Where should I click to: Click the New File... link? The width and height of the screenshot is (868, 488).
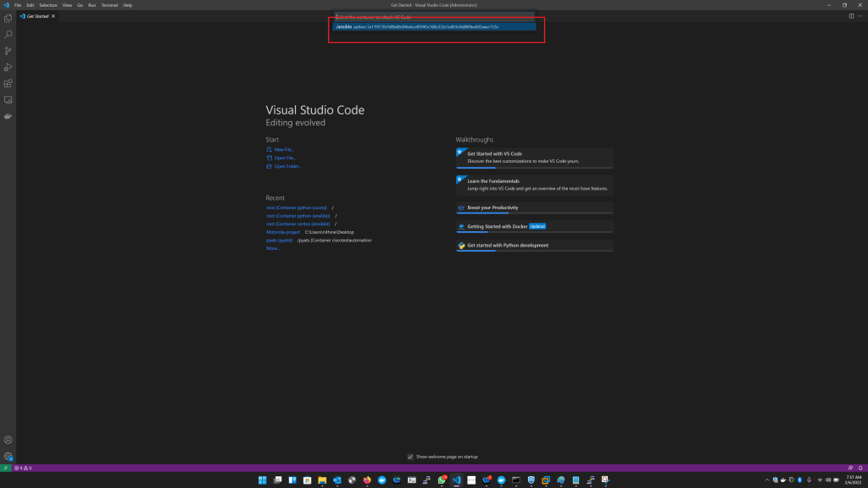[284, 149]
